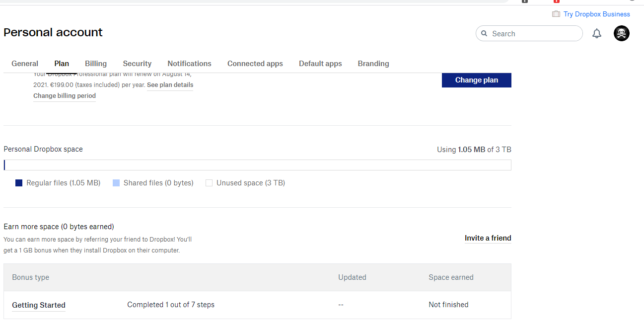Click Completed 1 out of 7 steps
The width and height of the screenshot is (644, 333).
[x=171, y=305]
